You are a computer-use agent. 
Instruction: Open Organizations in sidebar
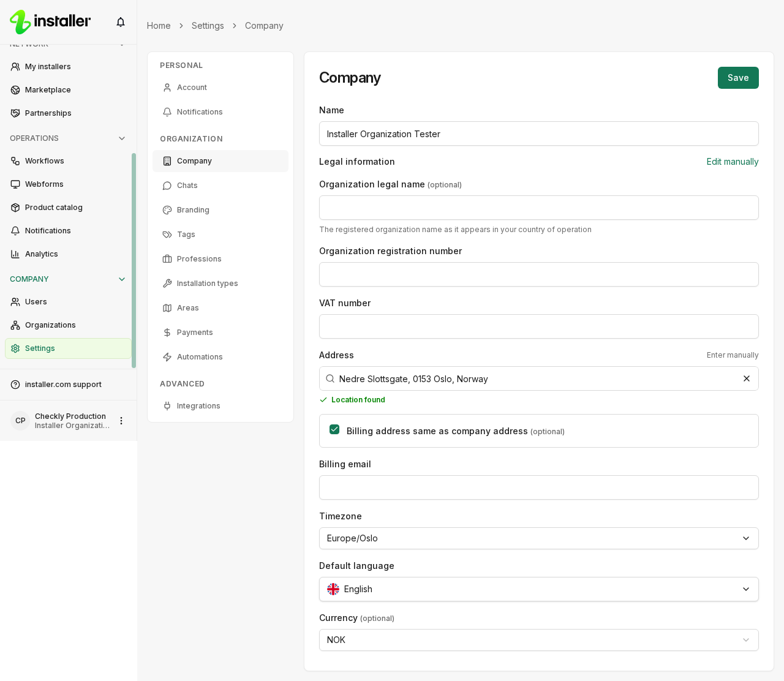point(68,325)
